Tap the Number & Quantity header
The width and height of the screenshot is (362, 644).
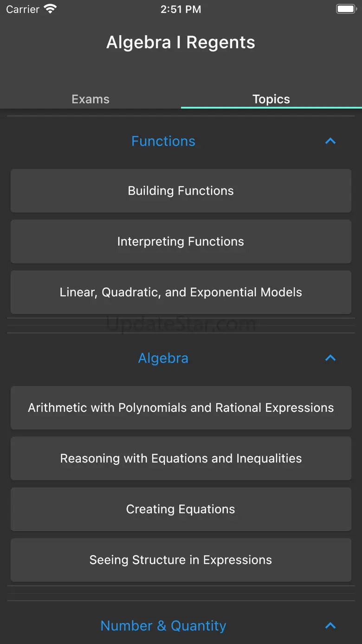[163, 626]
